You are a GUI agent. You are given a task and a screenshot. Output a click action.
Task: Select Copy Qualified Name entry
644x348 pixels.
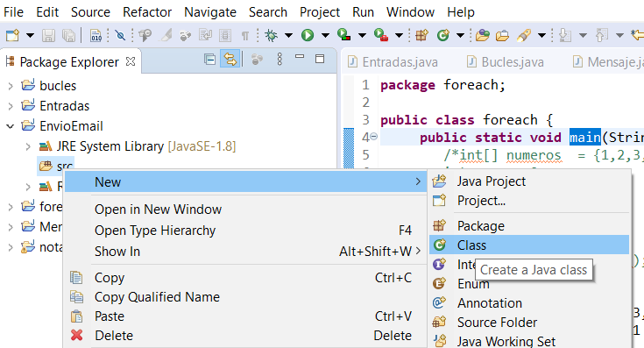[x=245, y=297]
